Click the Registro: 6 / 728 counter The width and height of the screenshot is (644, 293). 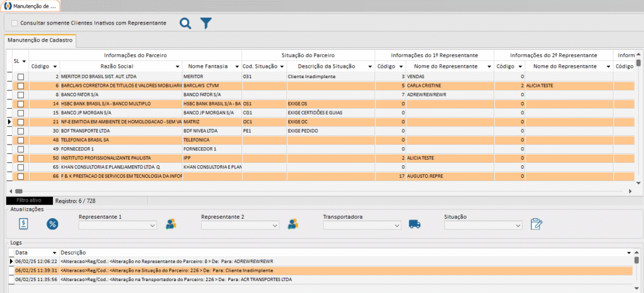(75, 201)
